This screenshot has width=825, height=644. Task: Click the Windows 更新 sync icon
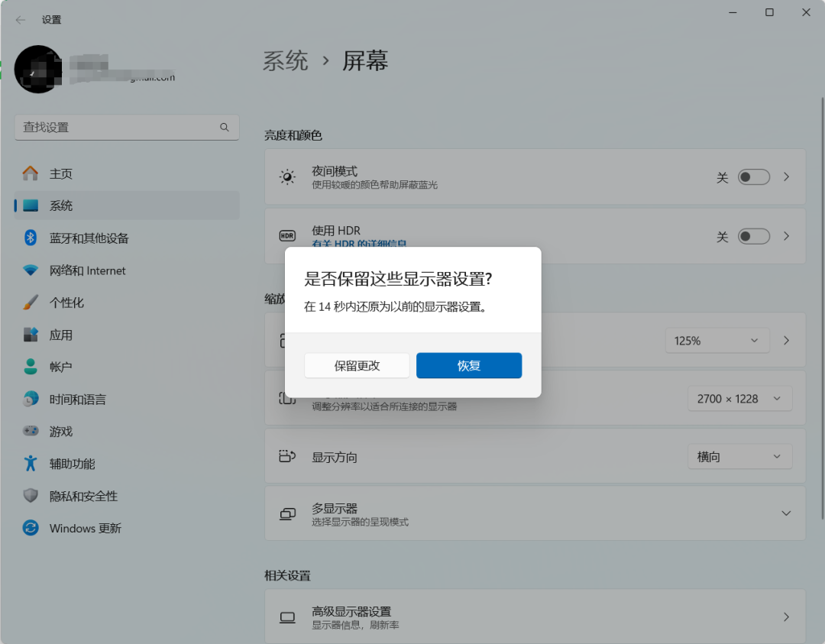(x=31, y=528)
